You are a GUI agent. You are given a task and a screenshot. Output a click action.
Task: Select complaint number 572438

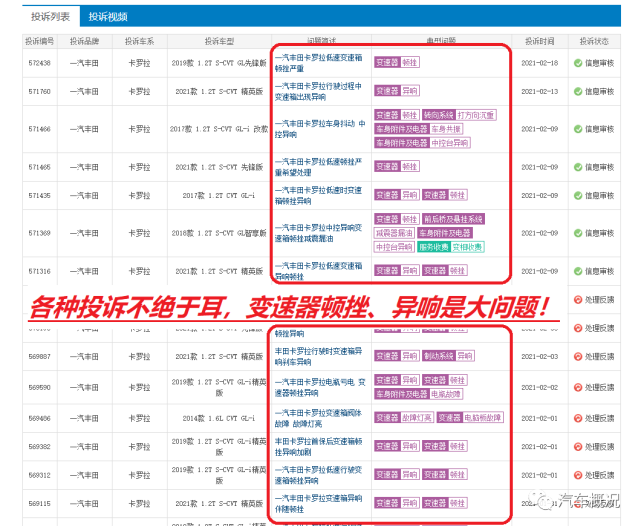40,63
